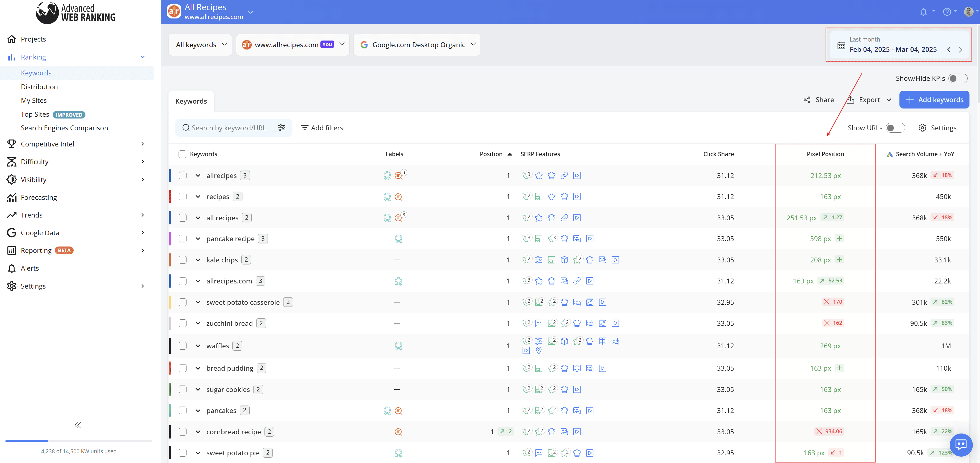Check the allrecipes keyword checkbox

(183, 175)
